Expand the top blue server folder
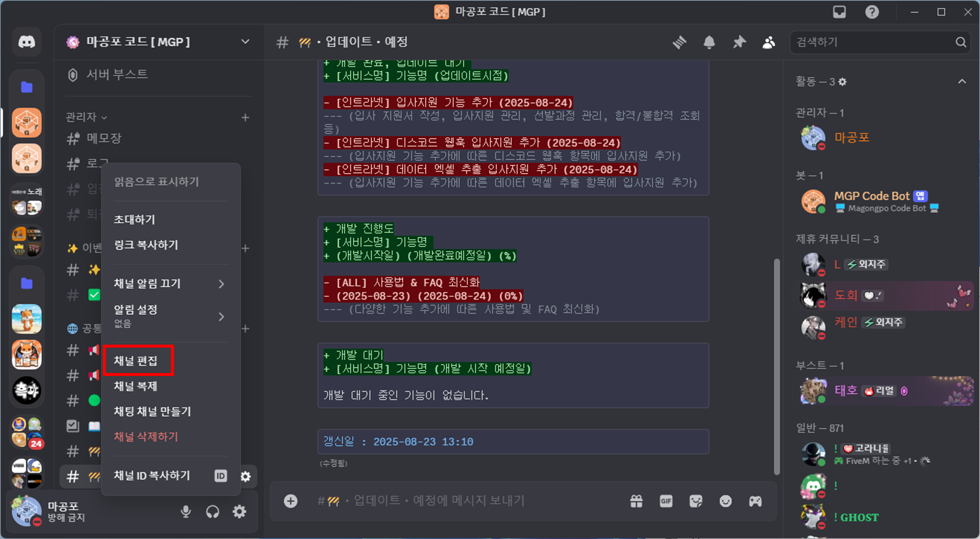The image size is (980, 539). (x=26, y=87)
